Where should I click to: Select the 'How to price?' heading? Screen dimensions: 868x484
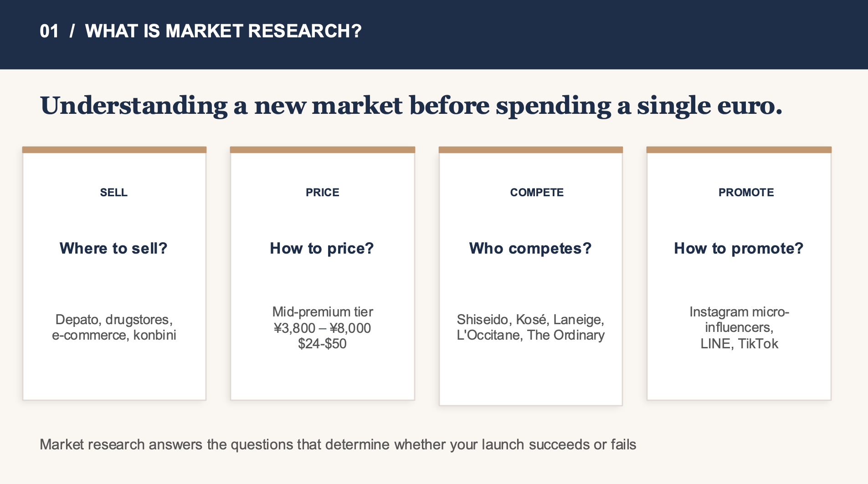322,248
